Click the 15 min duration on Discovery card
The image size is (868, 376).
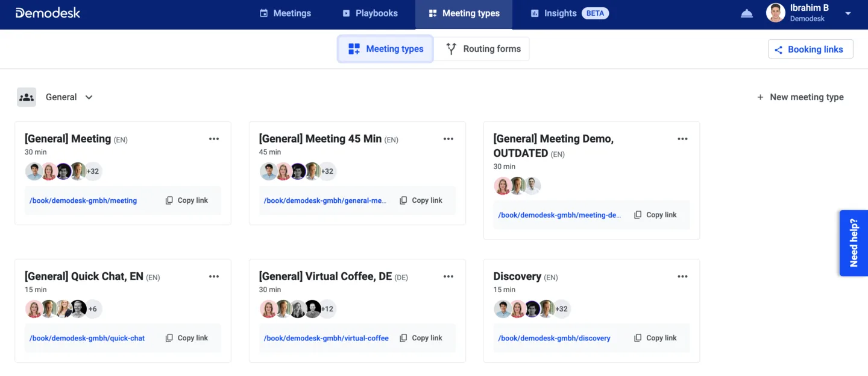tap(505, 290)
